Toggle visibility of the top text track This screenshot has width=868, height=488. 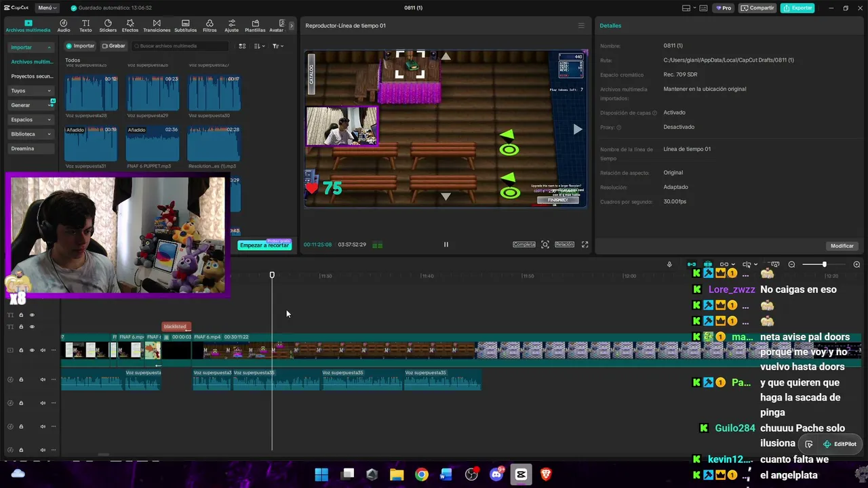tap(32, 315)
